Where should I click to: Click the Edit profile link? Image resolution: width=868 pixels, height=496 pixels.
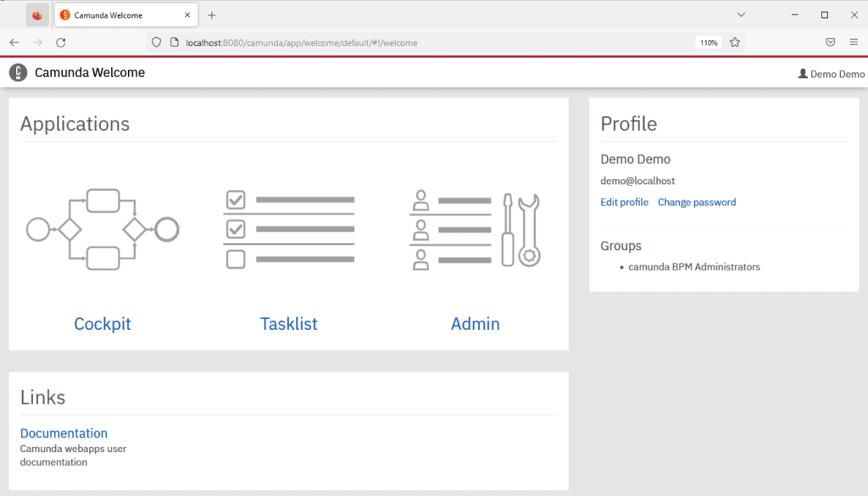pyautogui.click(x=624, y=203)
